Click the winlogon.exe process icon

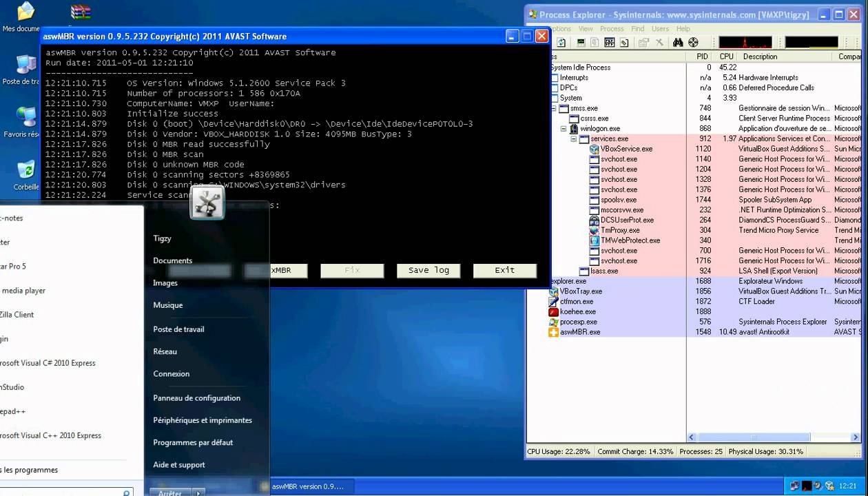pos(574,129)
